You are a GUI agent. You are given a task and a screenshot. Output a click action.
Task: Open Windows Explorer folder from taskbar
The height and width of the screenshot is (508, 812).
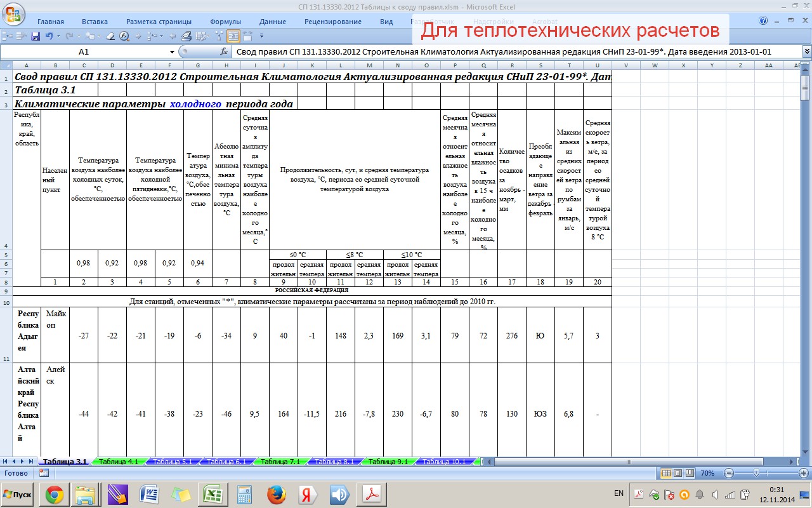click(86, 494)
